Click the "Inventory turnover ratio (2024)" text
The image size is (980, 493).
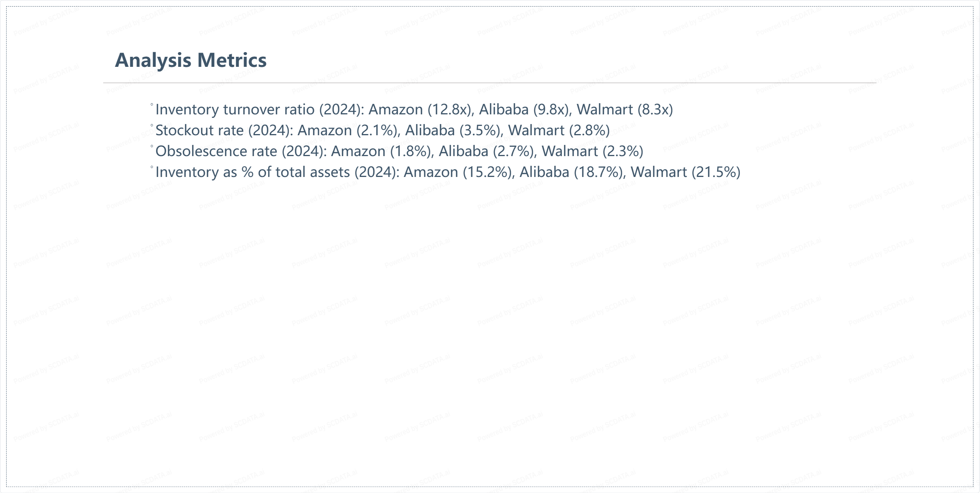click(259, 110)
